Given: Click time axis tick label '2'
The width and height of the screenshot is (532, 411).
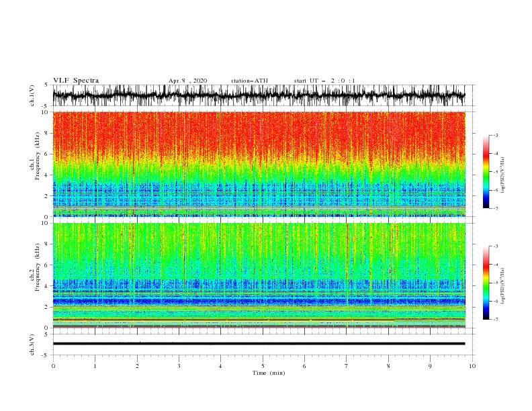Looking at the screenshot, I should point(137,366).
